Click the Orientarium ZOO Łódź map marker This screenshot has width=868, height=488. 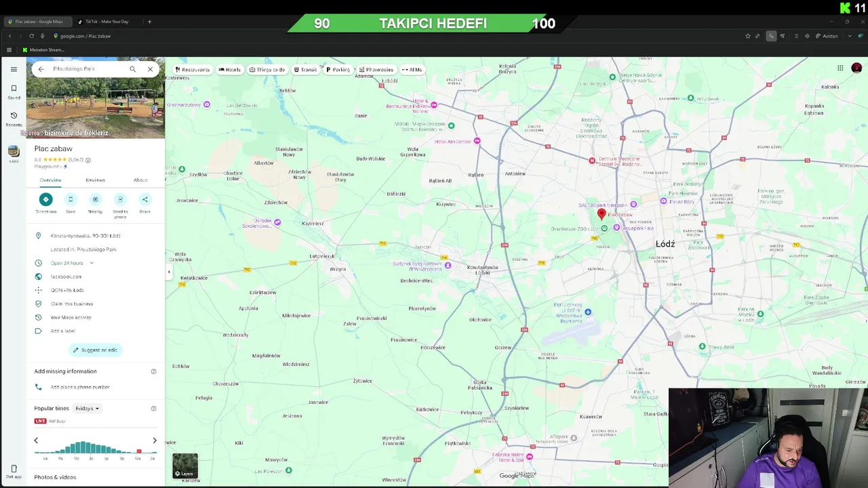pyautogui.click(x=604, y=228)
